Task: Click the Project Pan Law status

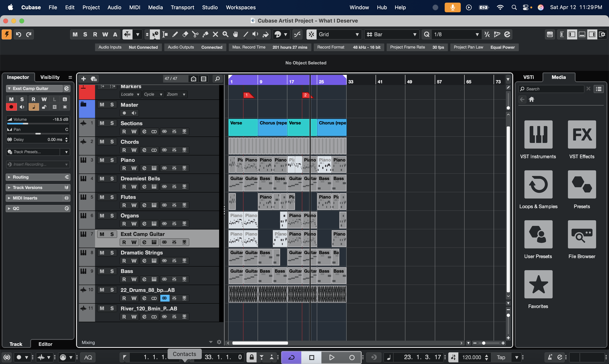Action: pyautogui.click(x=484, y=47)
